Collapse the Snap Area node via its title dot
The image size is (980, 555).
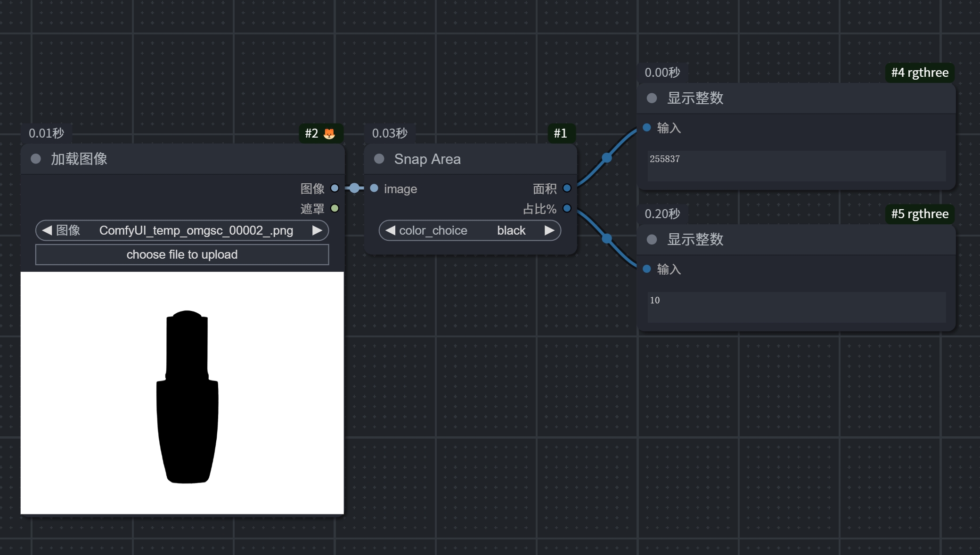(x=379, y=159)
